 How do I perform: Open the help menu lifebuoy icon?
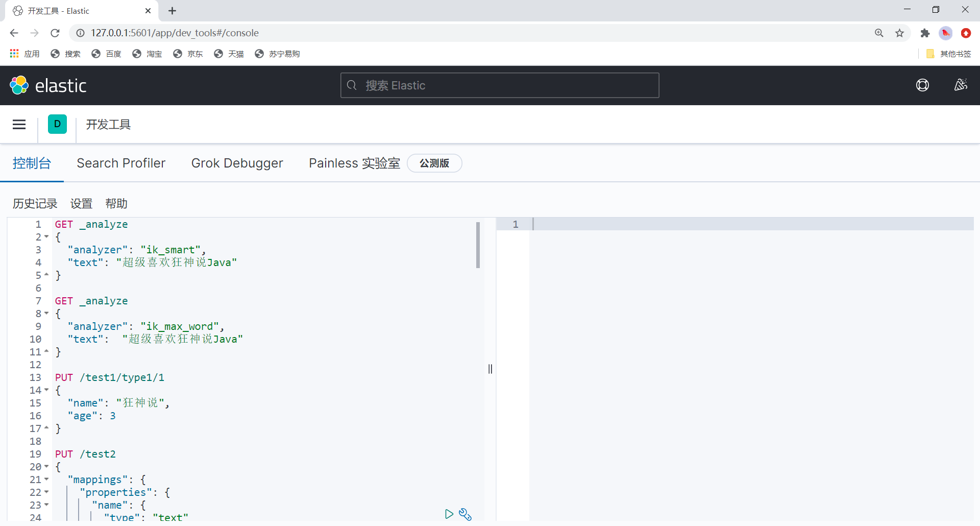922,85
